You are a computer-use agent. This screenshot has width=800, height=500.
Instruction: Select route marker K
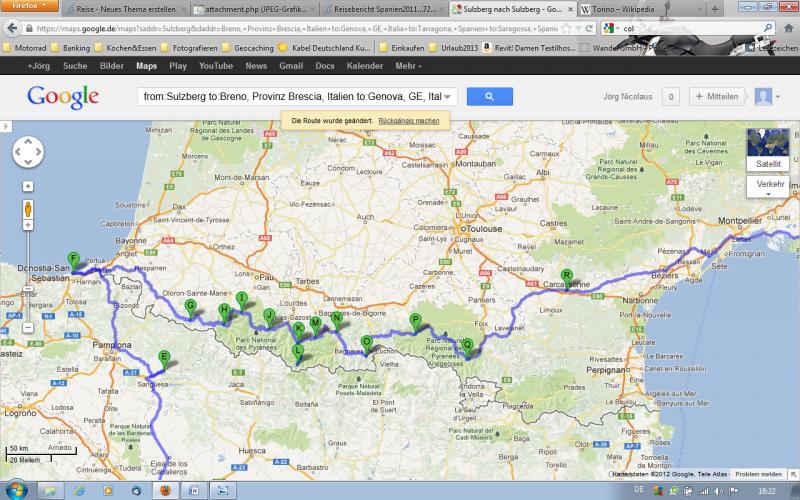click(x=298, y=331)
